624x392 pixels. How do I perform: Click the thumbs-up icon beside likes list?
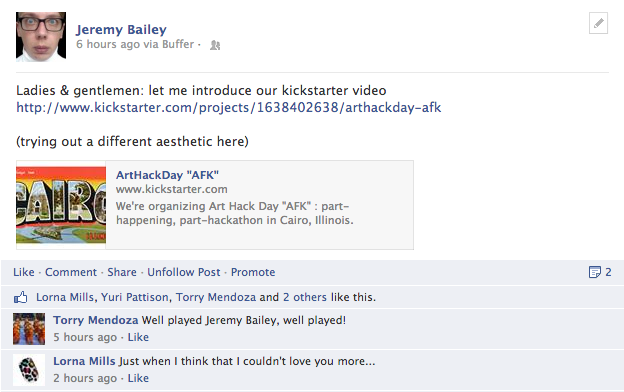coord(21,297)
